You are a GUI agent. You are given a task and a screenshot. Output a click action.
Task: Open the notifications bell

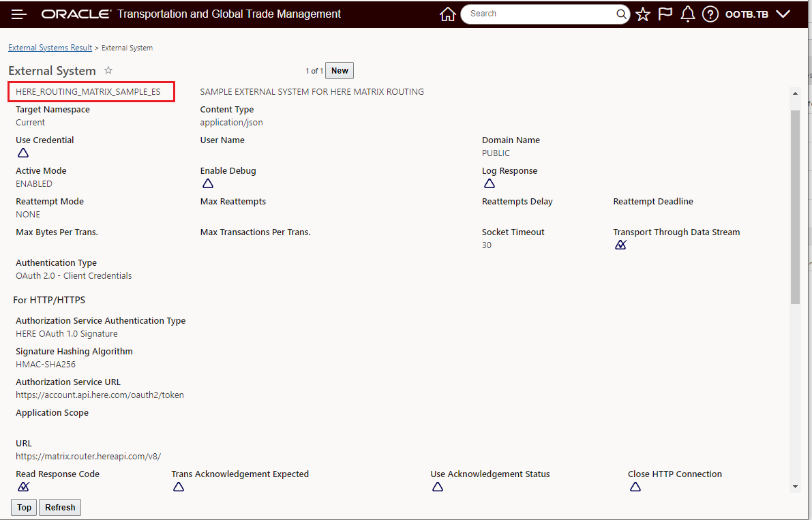[x=688, y=14]
